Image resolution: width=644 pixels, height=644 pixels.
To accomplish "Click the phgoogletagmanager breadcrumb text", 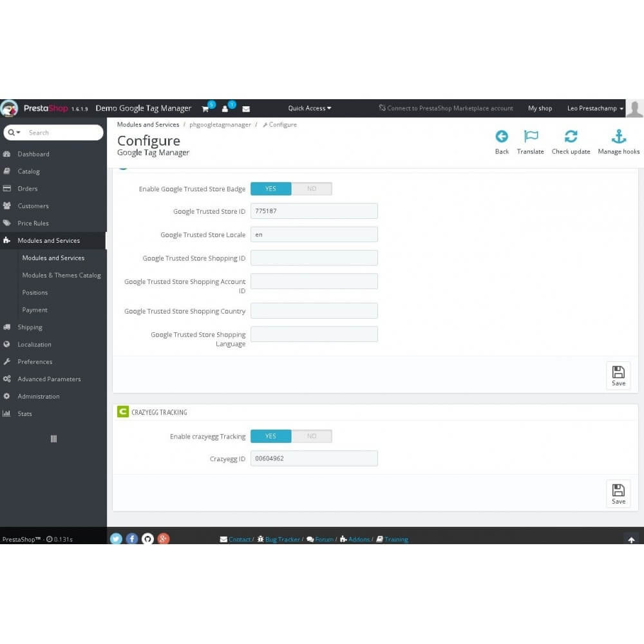I will (220, 124).
